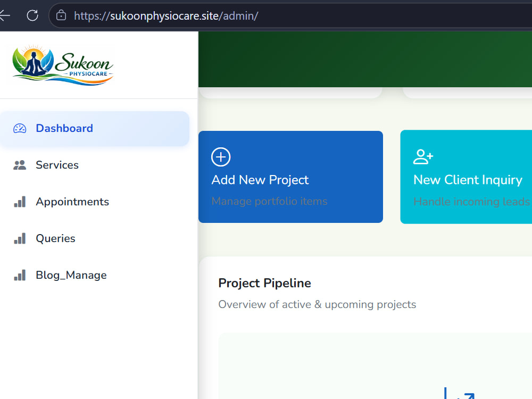The width and height of the screenshot is (532, 399).
Task: Click the add-user icon on inquiry card
Action: coord(423,157)
